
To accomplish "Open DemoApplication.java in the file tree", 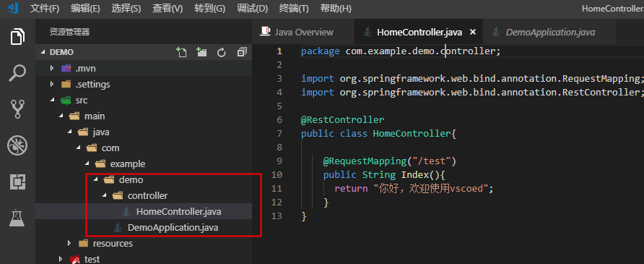I will pyautogui.click(x=173, y=227).
